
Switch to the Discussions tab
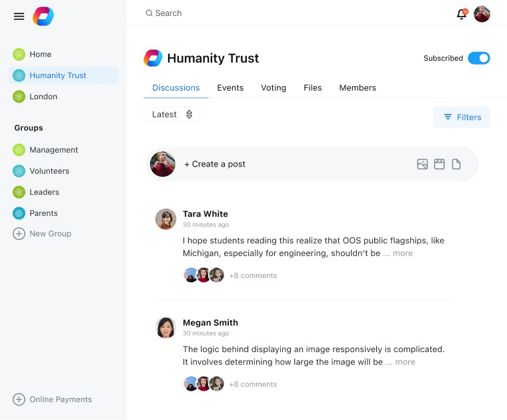176,87
